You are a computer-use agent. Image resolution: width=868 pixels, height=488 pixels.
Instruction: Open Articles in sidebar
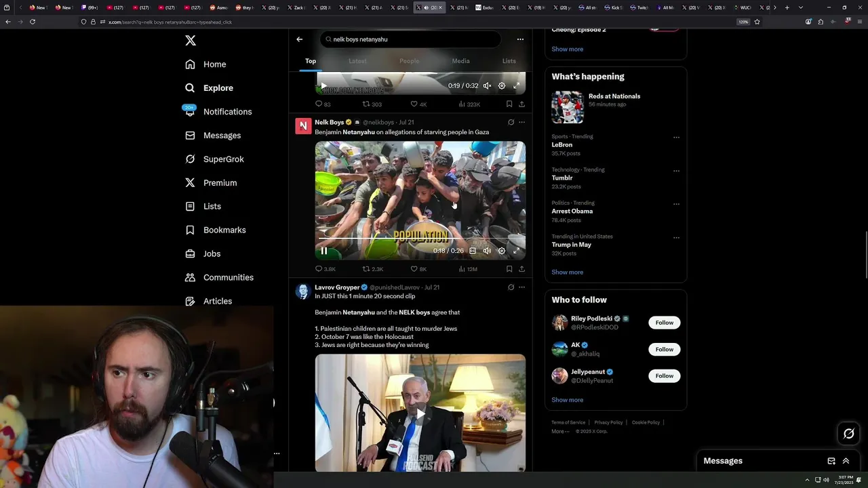pyautogui.click(x=208, y=302)
